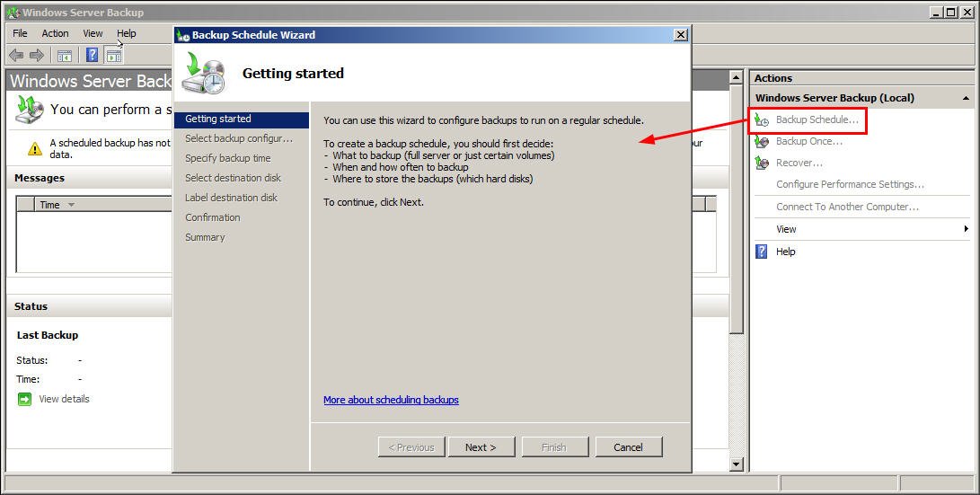Select 'Select destination disk' wizard step
Image resolution: width=980 pixels, height=495 pixels.
(234, 178)
